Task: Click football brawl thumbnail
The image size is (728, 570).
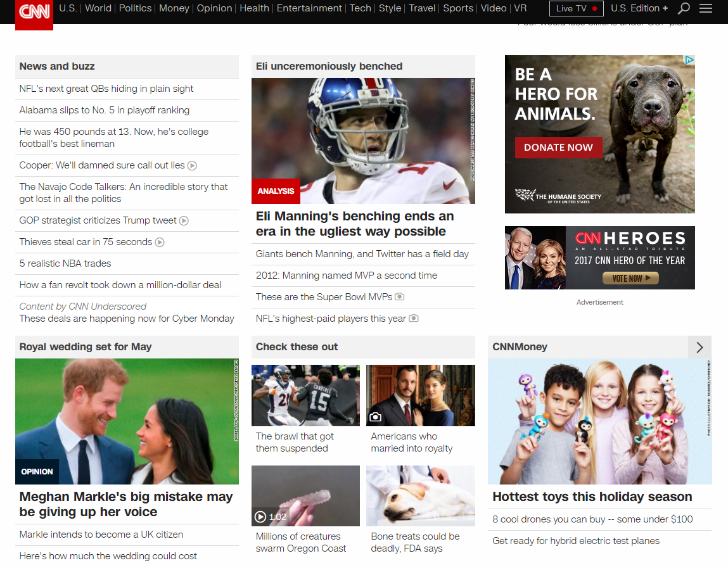Action: (305, 395)
